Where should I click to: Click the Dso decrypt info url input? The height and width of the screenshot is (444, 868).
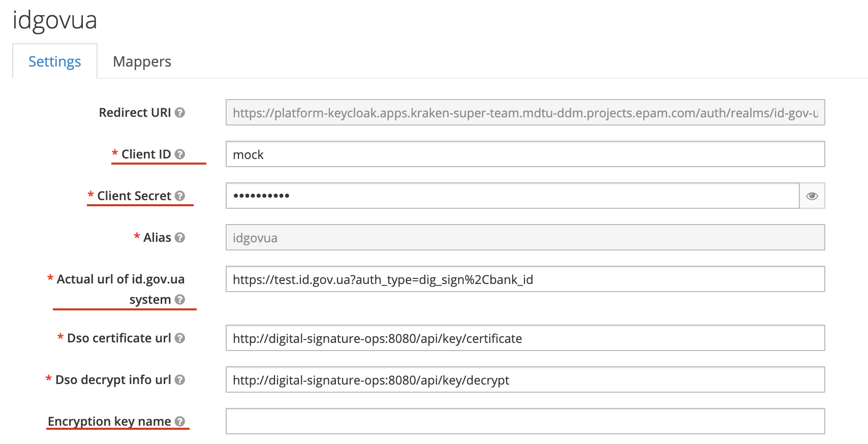[524, 380]
